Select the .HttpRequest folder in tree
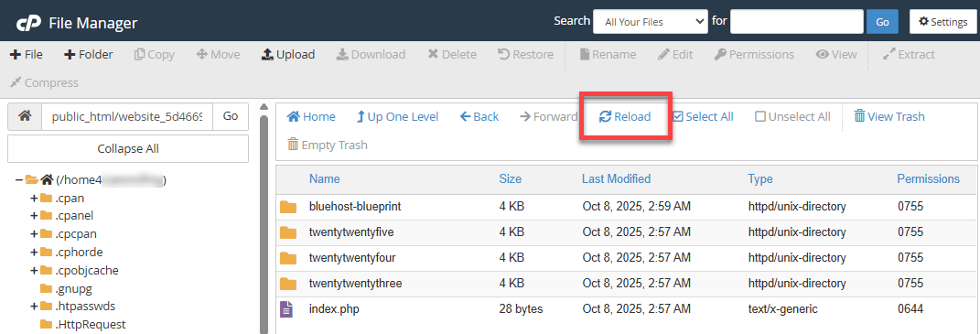 click(x=91, y=324)
